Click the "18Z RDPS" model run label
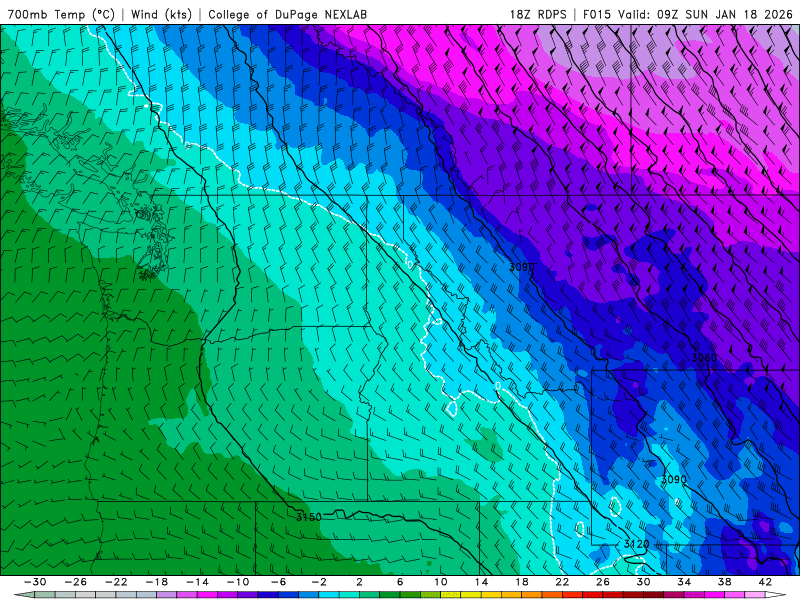Screen dimensions: 800x600 pos(538,14)
